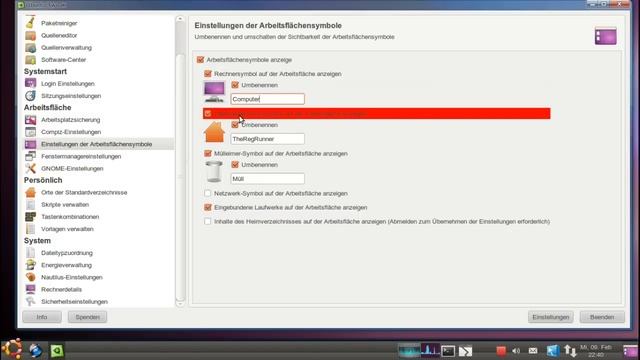Click the Computer name input field
Screen dimensions: 640x360
267,99
